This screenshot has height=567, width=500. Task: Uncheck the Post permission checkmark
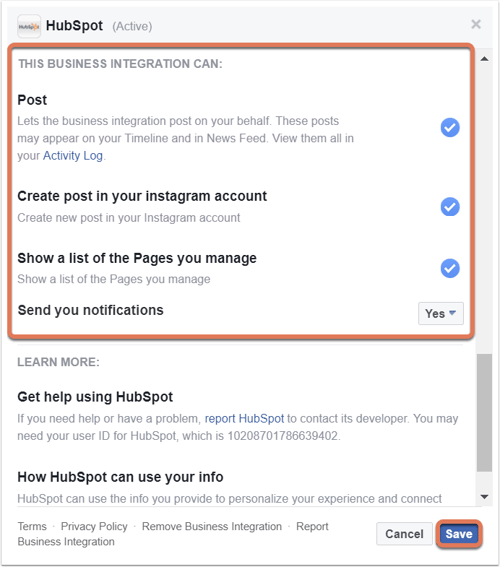450,127
